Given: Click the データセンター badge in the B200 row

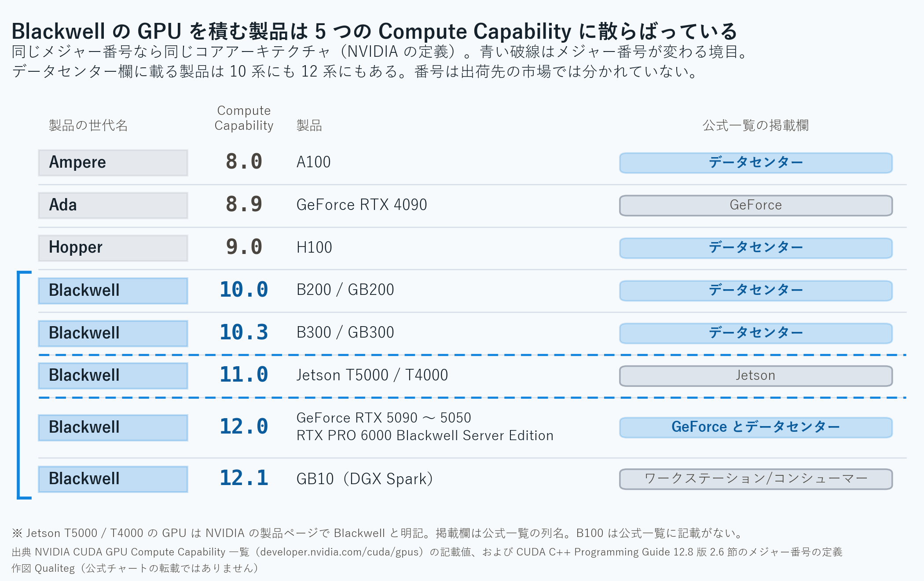Looking at the screenshot, I should 756,291.
